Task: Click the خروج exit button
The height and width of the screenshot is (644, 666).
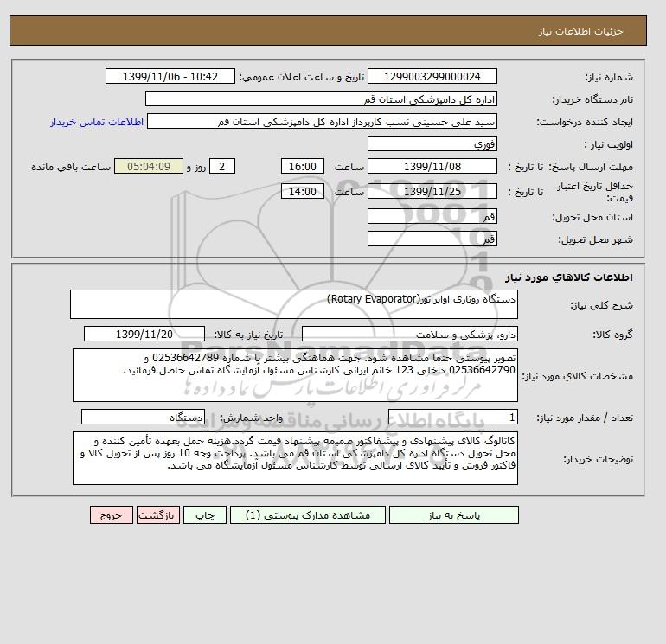Action: [x=112, y=515]
